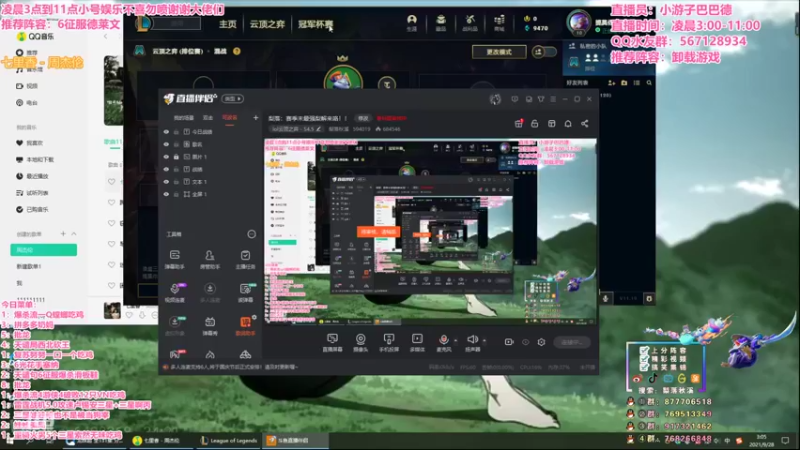Screen dimensions: 800x450
Task: Click yellow help question mark in League lobby
Action: [237, 51]
